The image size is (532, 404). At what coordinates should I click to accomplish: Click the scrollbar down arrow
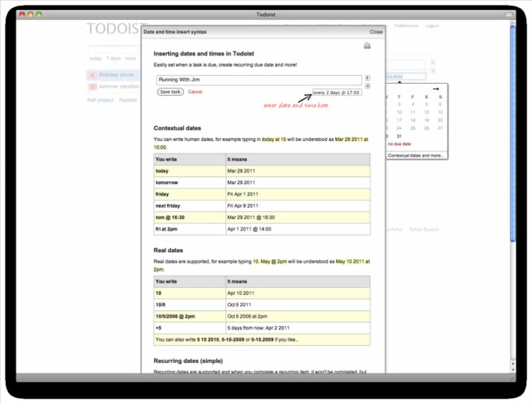click(513, 370)
